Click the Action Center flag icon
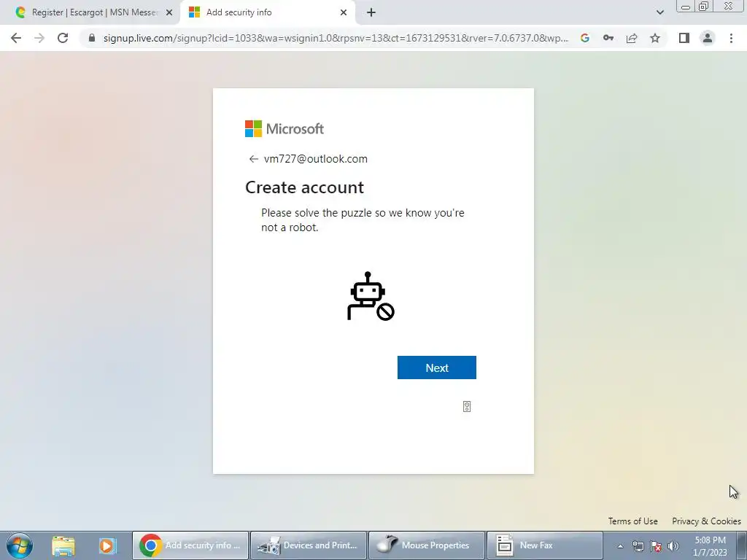Viewport: 747px width, 560px height. tap(656, 546)
